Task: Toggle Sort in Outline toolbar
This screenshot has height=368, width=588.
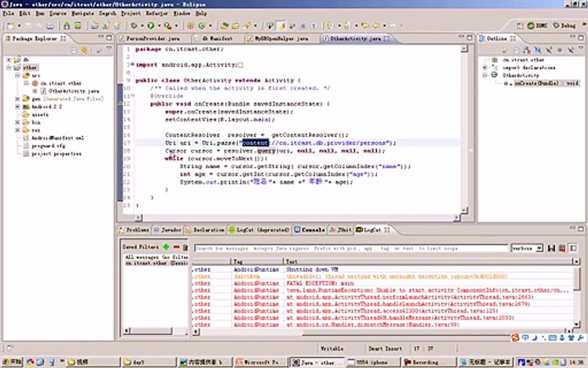Action: [527, 50]
